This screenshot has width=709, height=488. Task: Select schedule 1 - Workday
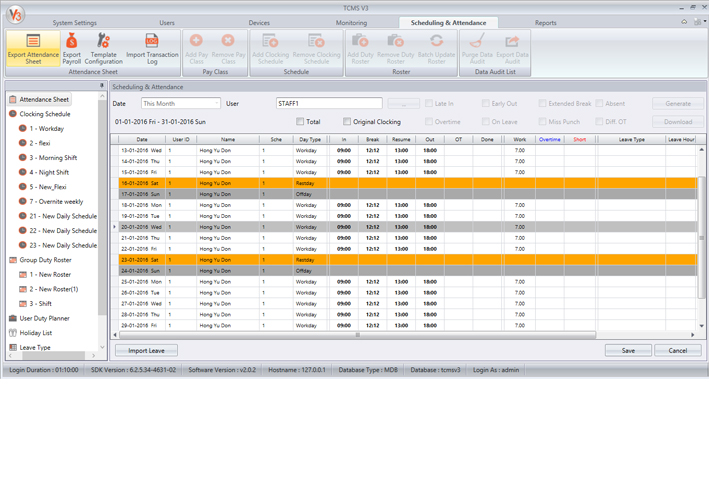pyautogui.click(x=41, y=128)
